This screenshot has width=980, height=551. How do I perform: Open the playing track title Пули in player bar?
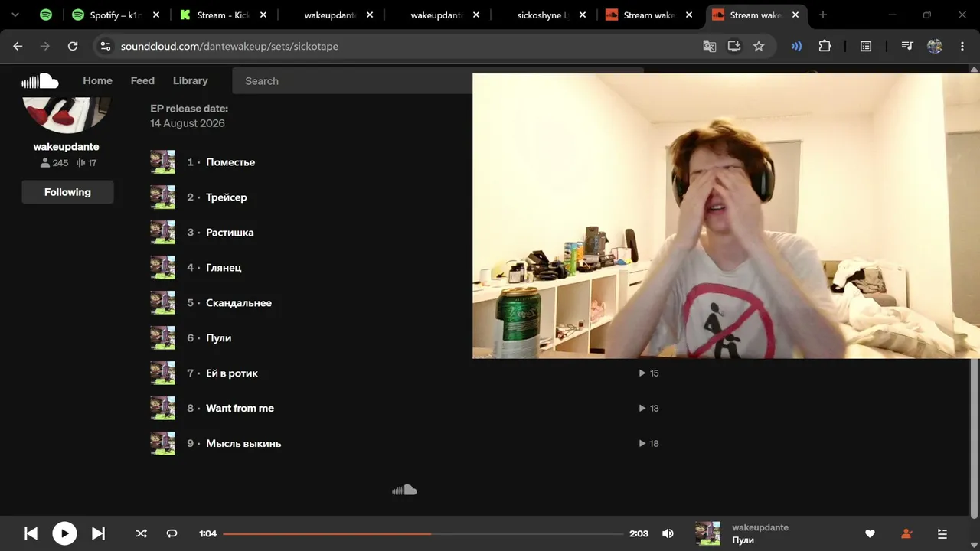(743, 540)
